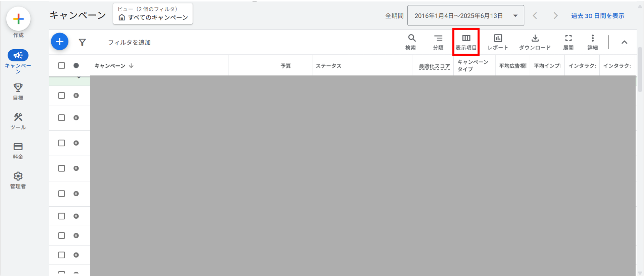Check the fourth campaign row checkbox

click(61, 168)
